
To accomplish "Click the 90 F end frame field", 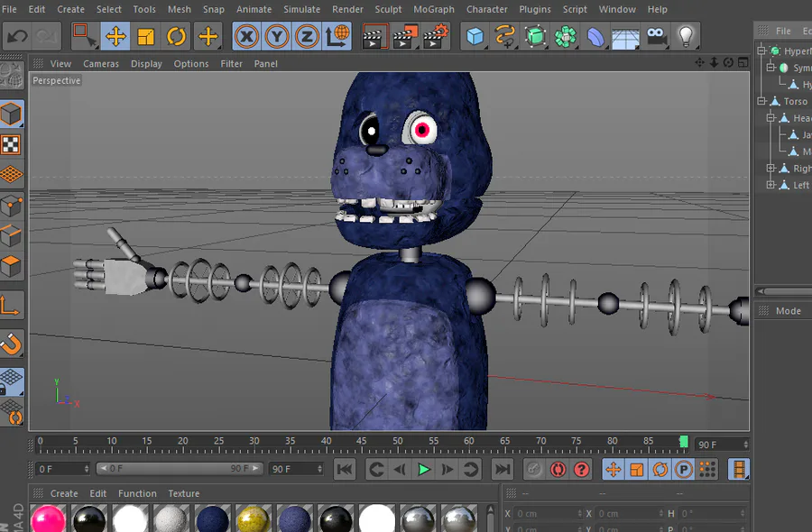I will click(x=296, y=469).
